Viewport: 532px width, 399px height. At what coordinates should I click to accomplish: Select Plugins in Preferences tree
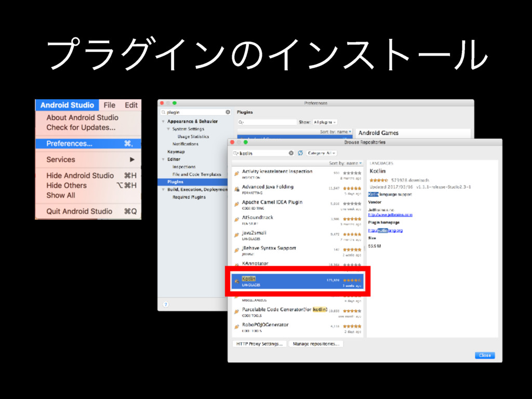[x=193, y=182]
